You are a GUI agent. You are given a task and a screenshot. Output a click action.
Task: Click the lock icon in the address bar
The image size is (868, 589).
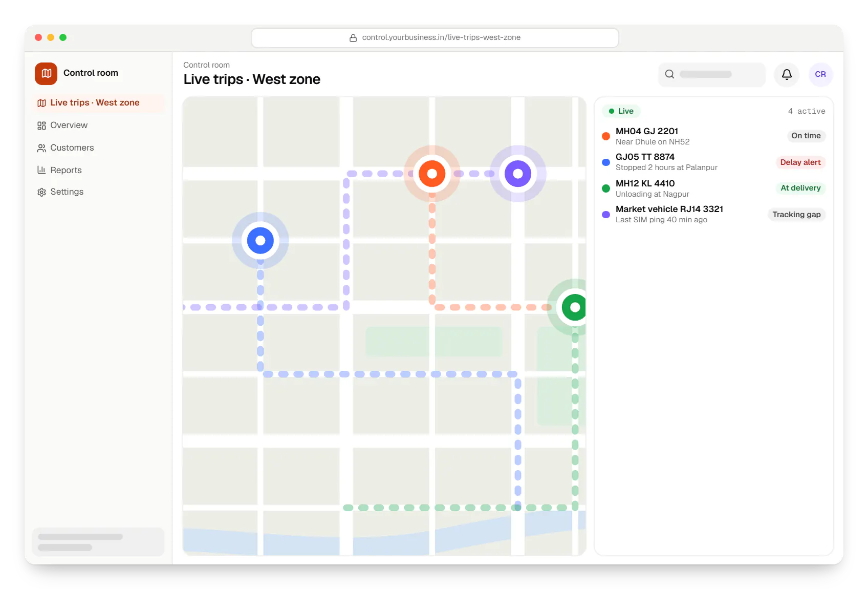pyautogui.click(x=353, y=38)
